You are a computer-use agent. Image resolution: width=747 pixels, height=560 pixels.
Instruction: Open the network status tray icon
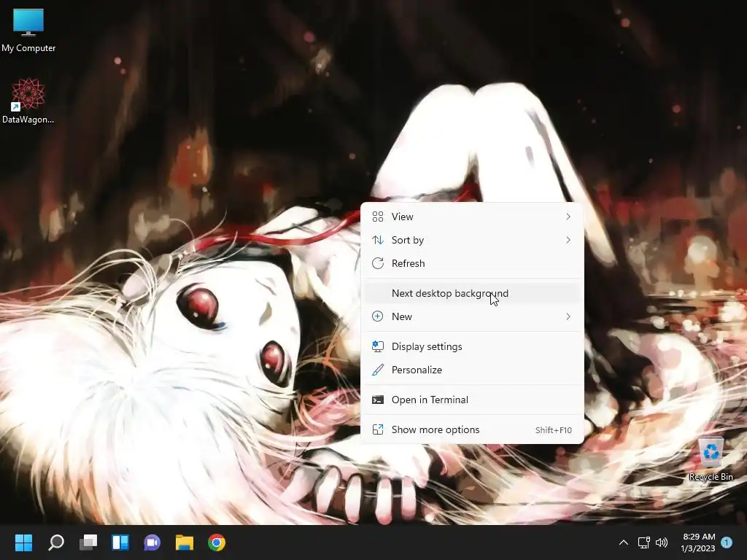click(x=643, y=542)
